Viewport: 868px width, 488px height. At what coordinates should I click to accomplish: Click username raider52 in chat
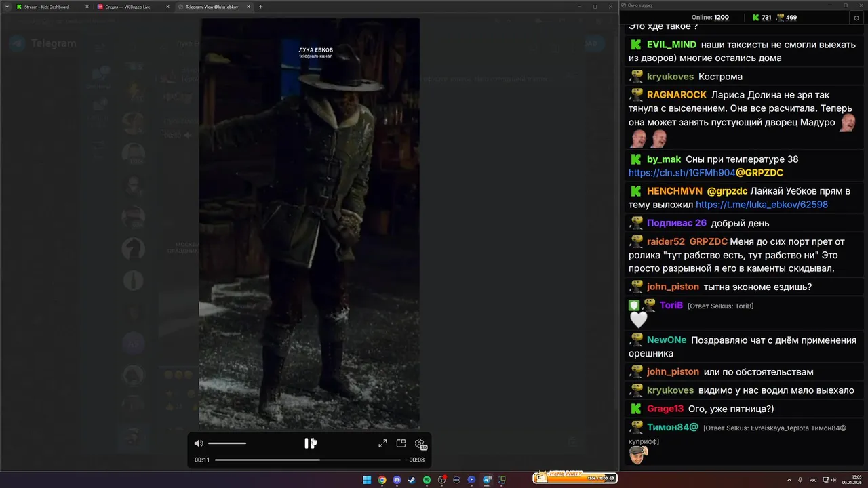click(666, 241)
